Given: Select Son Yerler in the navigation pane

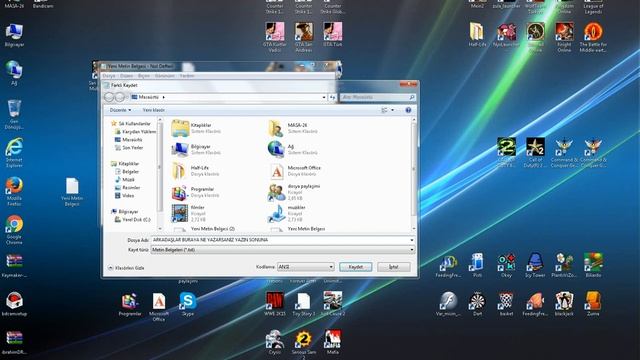Looking at the screenshot, I should pyautogui.click(x=129, y=148).
